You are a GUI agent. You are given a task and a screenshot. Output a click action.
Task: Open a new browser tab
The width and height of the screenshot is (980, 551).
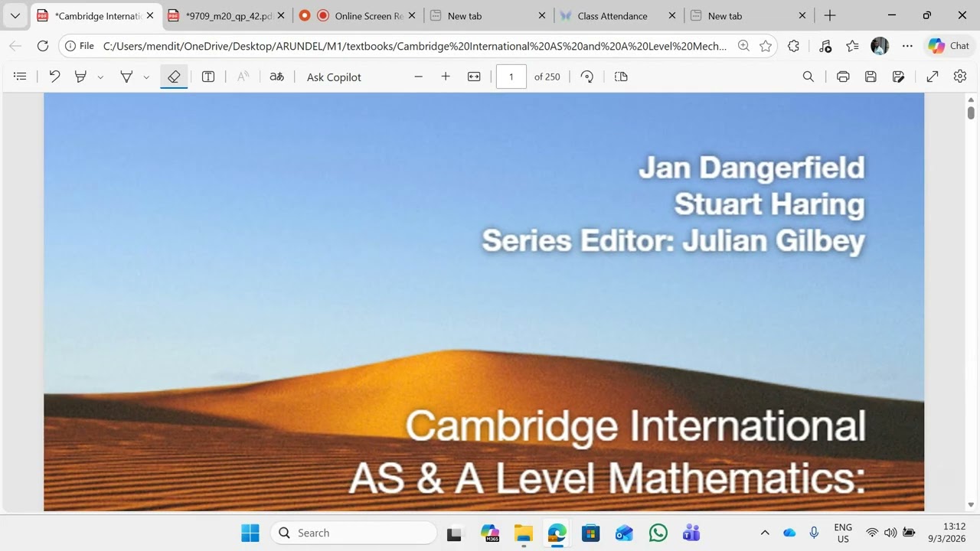point(830,15)
